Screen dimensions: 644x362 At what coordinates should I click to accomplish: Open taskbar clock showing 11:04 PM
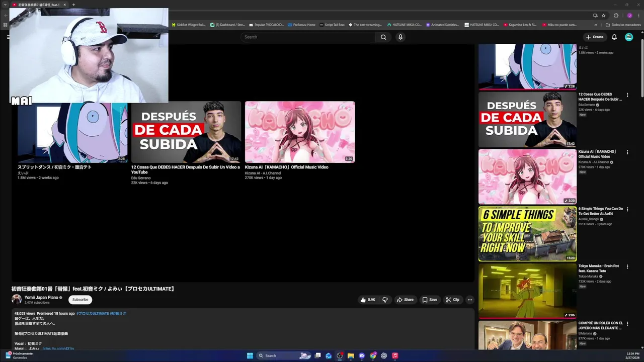point(632,355)
